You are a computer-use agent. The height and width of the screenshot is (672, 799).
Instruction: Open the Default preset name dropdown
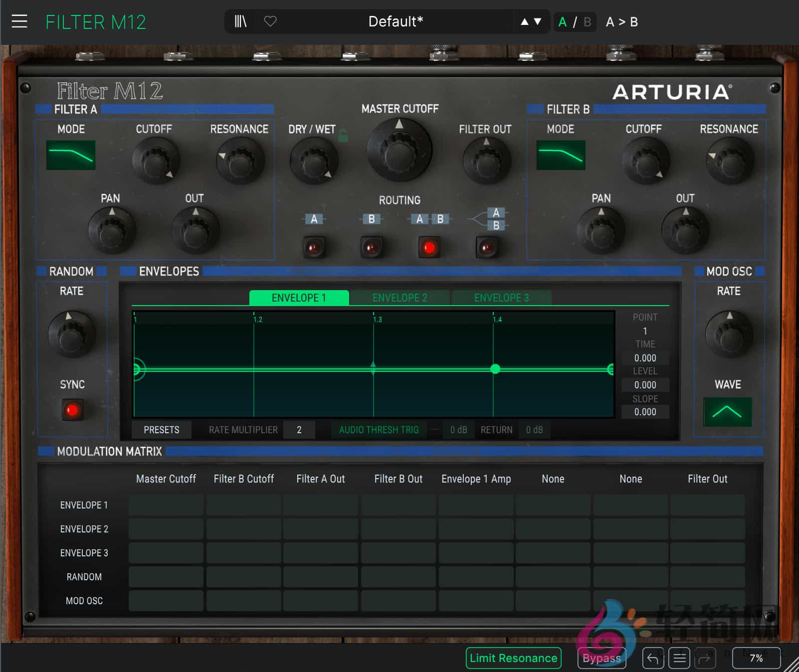tap(395, 21)
